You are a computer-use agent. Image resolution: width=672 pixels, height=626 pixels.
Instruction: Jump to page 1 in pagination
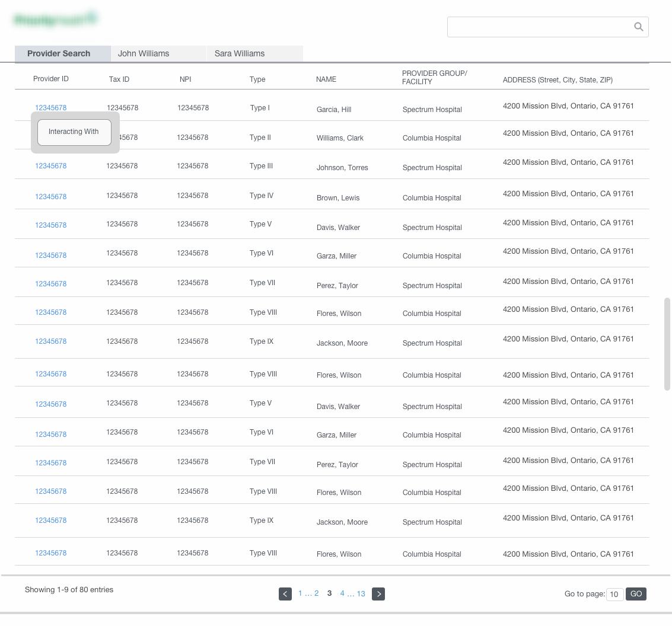(x=301, y=593)
